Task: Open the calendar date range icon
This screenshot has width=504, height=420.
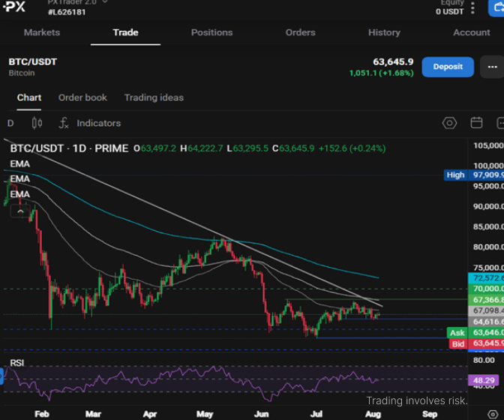Action: click(x=476, y=123)
